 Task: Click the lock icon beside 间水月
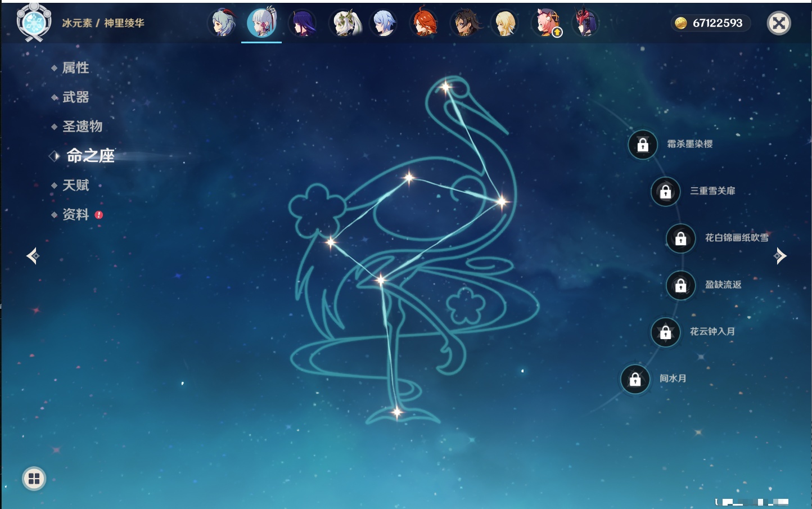635,379
